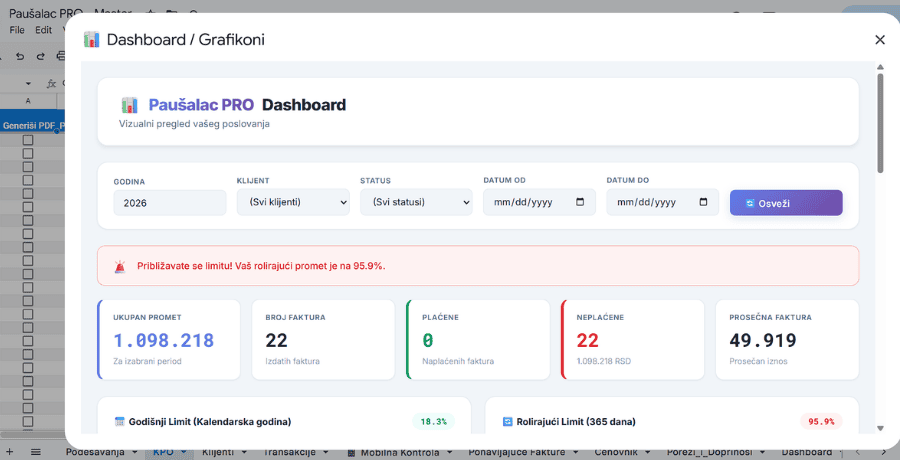The image size is (900, 460).
Task: Open the Edit menu in Sheets
Action: click(x=43, y=30)
